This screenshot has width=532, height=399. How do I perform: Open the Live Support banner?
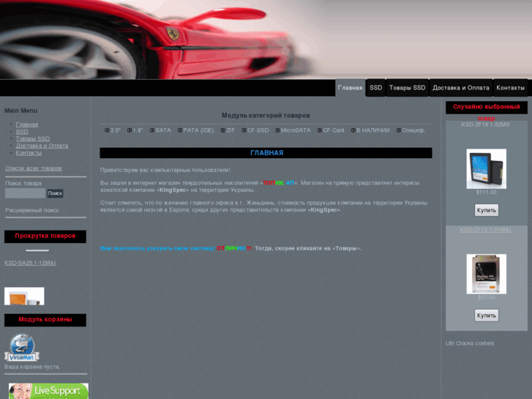[48, 391]
